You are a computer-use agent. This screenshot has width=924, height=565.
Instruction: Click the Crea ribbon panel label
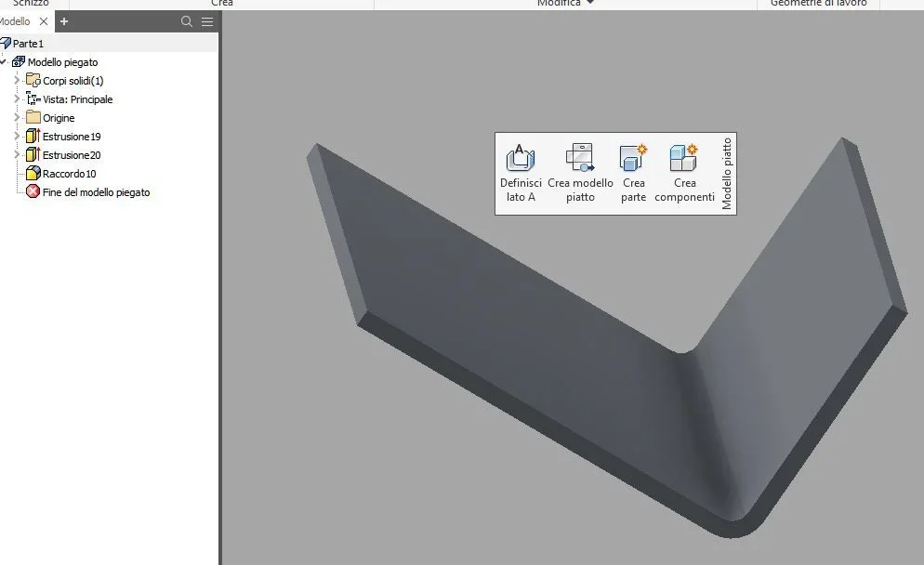tap(222, 3)
